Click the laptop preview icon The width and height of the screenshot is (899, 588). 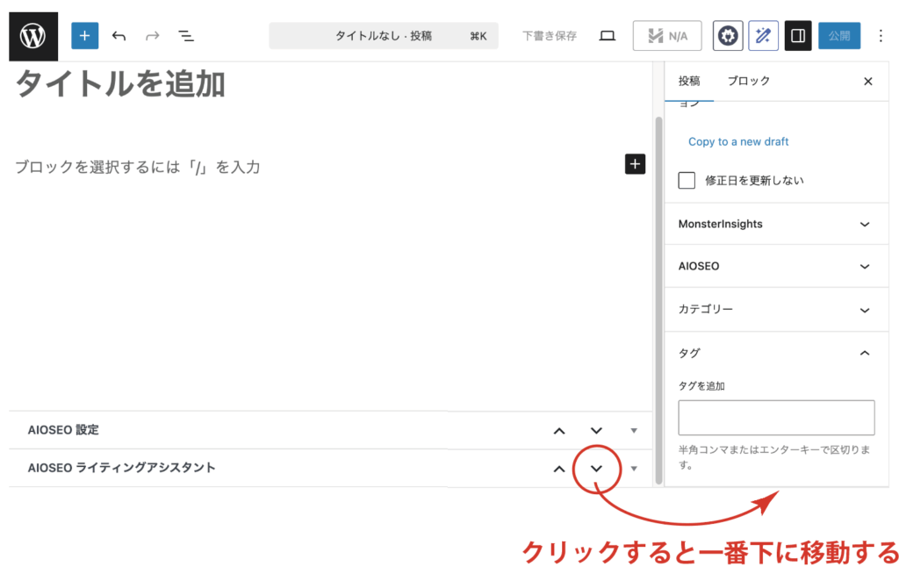tap(607, 36)
